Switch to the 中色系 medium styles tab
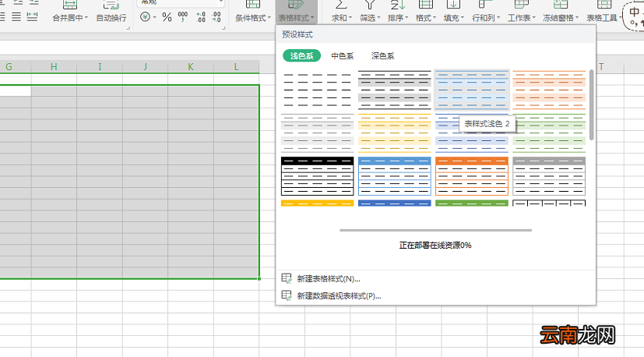Viewport: 644px width, 357px height. tap(343, 55)
